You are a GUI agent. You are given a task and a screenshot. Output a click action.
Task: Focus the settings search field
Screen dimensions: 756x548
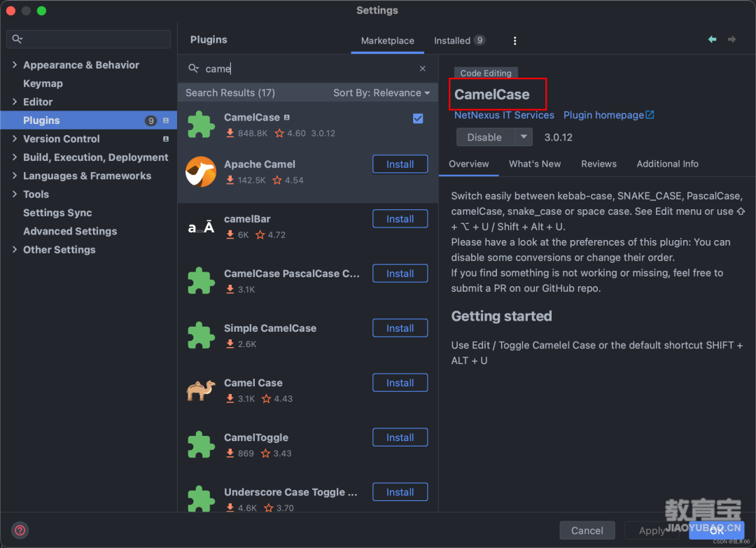pyautogui.click(x=88, y=39)
